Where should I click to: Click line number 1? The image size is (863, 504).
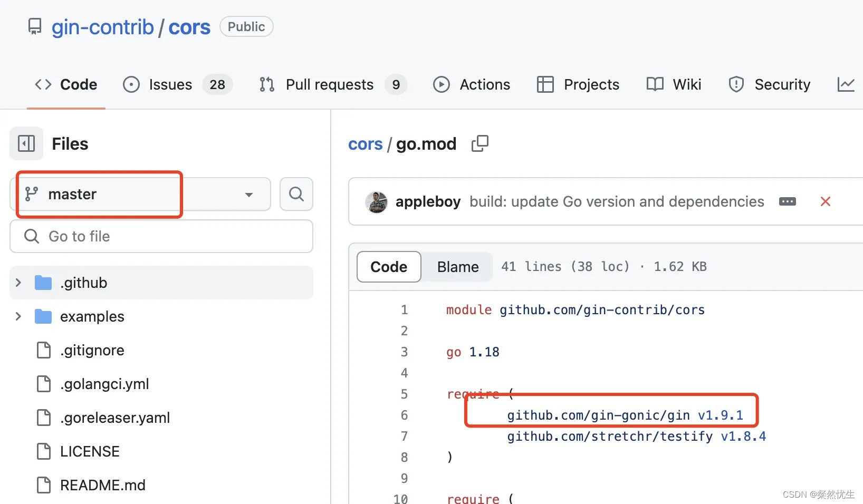coord(404,310)
